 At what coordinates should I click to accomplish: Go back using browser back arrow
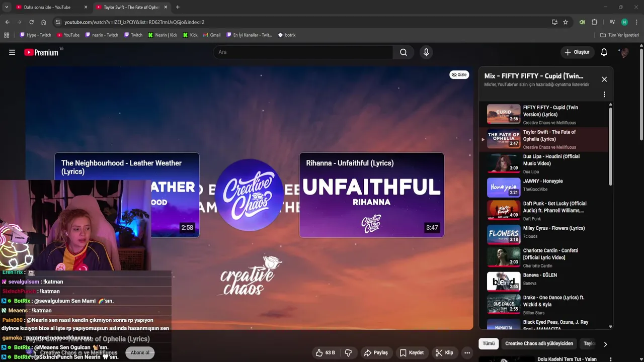(x=7, y=22)
